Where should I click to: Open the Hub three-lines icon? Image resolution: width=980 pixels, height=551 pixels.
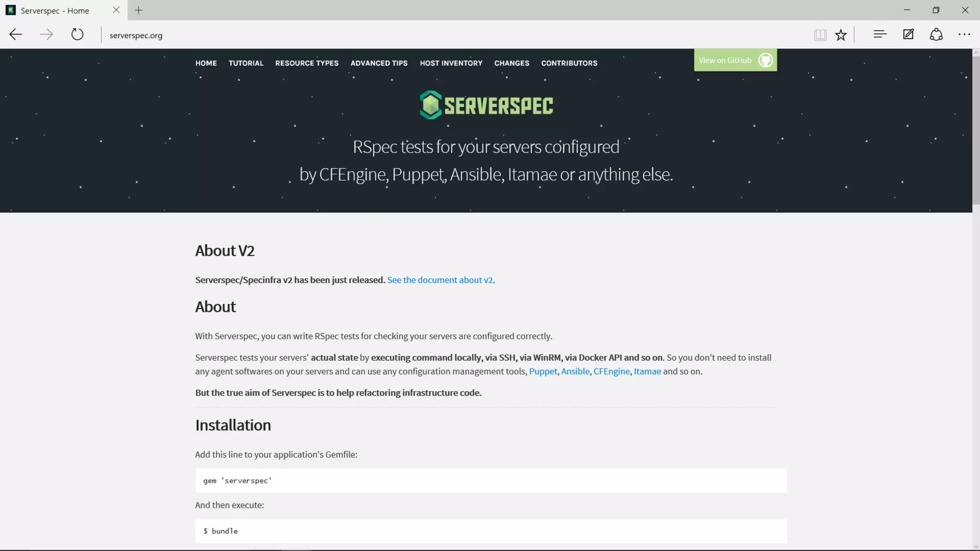pyautogui.click(x=880, y=34)
